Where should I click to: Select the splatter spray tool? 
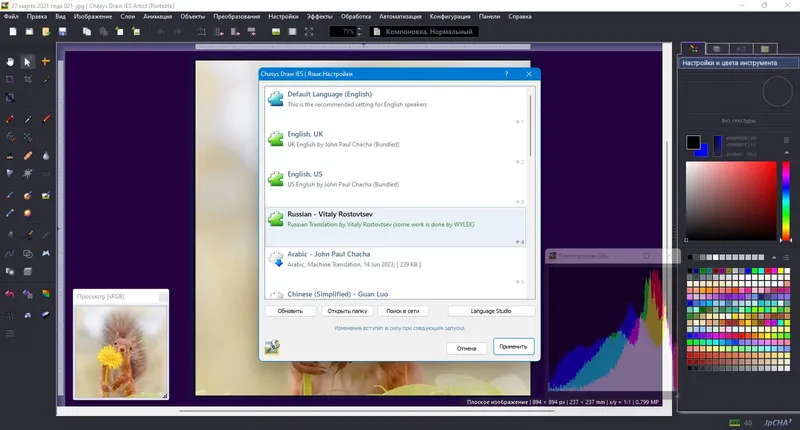coord(28,173)
